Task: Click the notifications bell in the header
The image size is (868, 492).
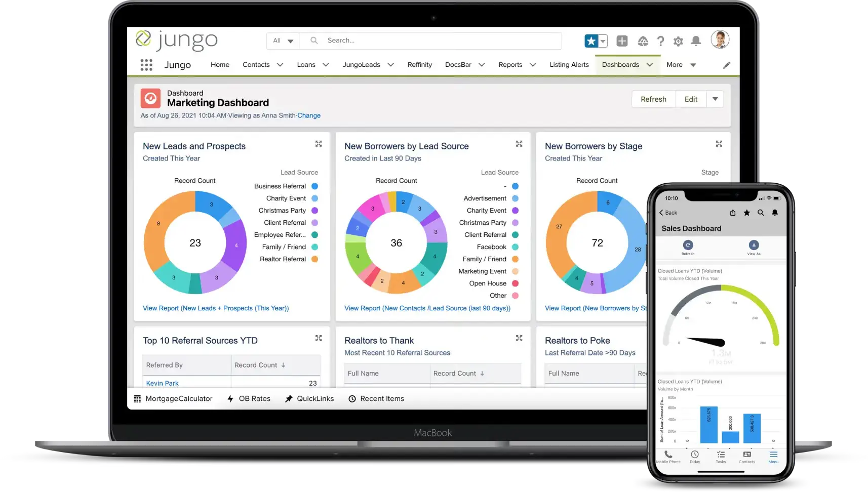Action: coord(696,41)
